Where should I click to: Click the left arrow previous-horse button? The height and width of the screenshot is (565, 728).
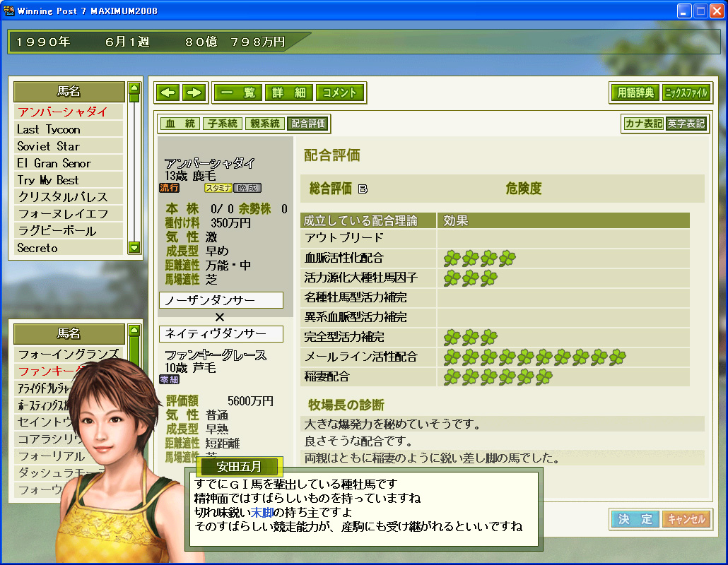[x=168, y=93]
